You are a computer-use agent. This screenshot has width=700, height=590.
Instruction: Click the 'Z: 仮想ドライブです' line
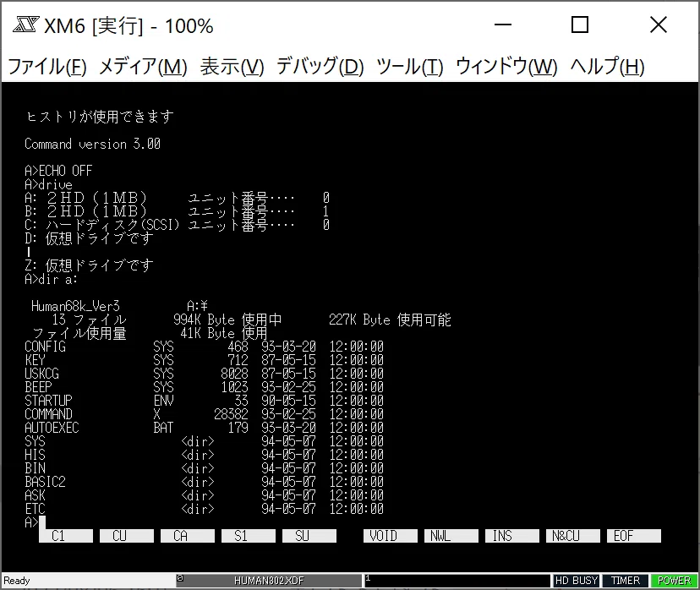pos(89,265)
